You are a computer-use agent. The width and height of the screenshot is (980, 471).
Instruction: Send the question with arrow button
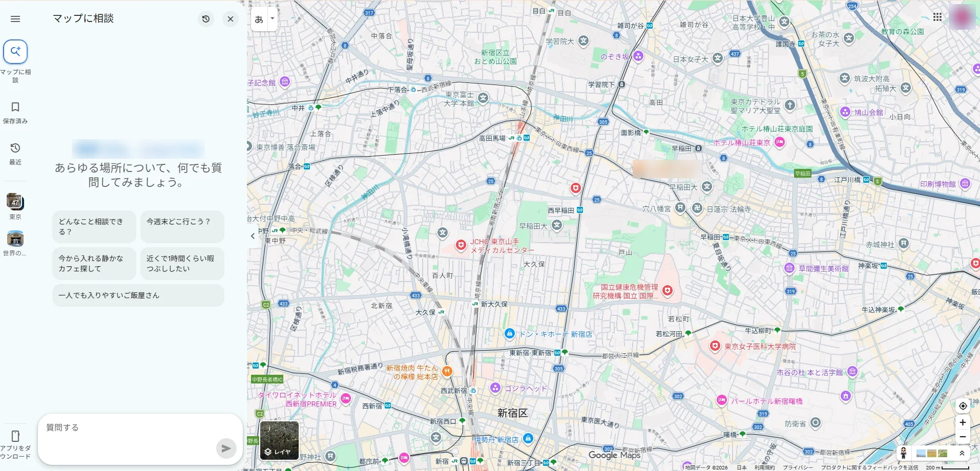point(226,448)
